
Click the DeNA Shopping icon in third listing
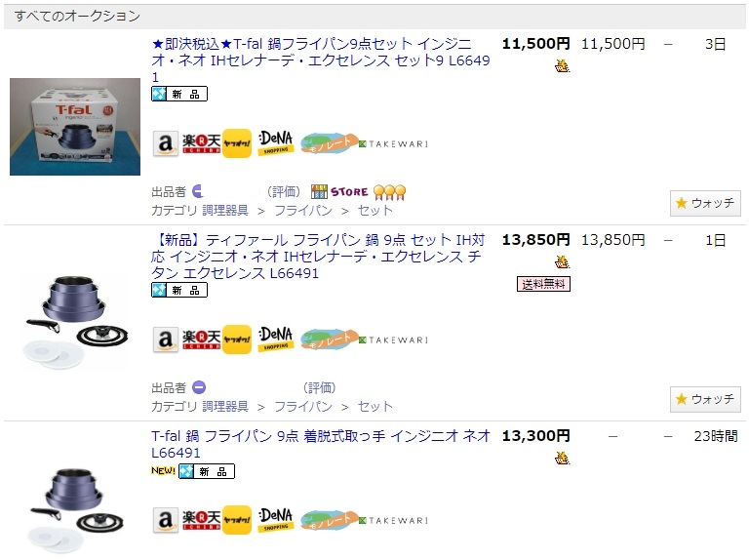click(276, 519)
